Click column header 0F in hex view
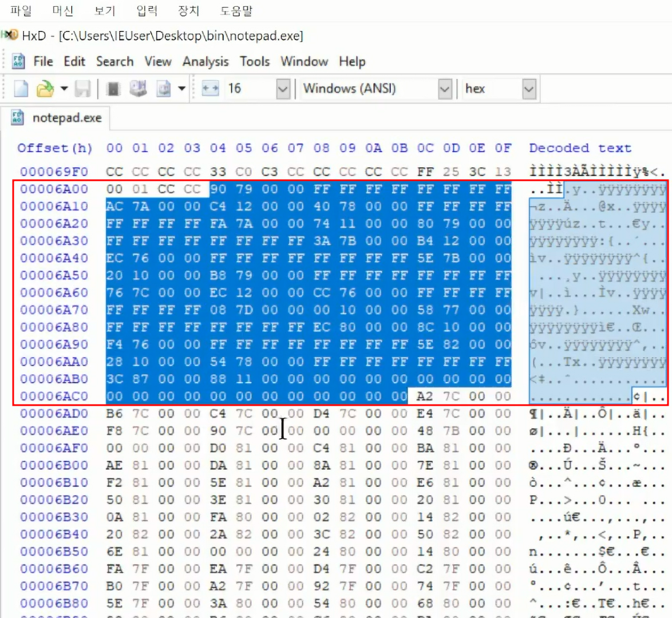672x618 pixels. [503, 148]
